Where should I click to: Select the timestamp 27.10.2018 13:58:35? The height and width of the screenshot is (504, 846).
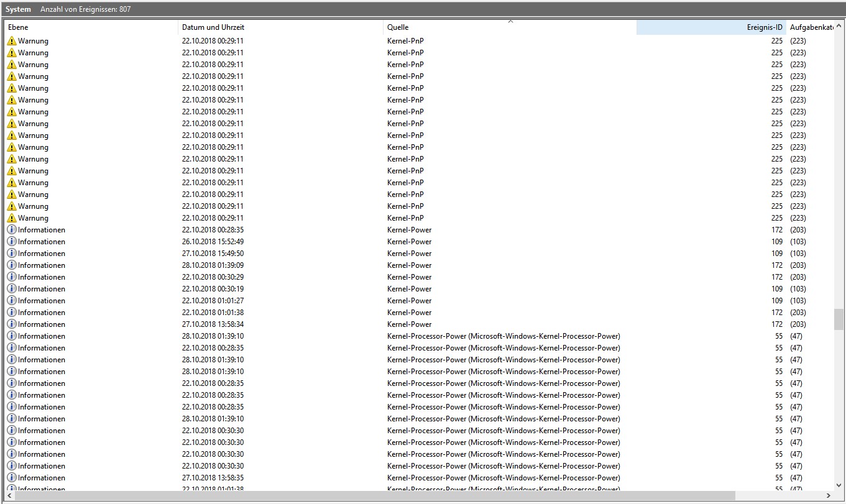point(213,478)
